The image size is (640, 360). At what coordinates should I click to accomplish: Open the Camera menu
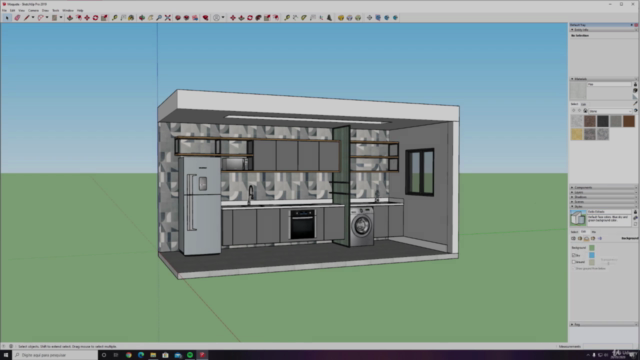click(x=33, y=10)
